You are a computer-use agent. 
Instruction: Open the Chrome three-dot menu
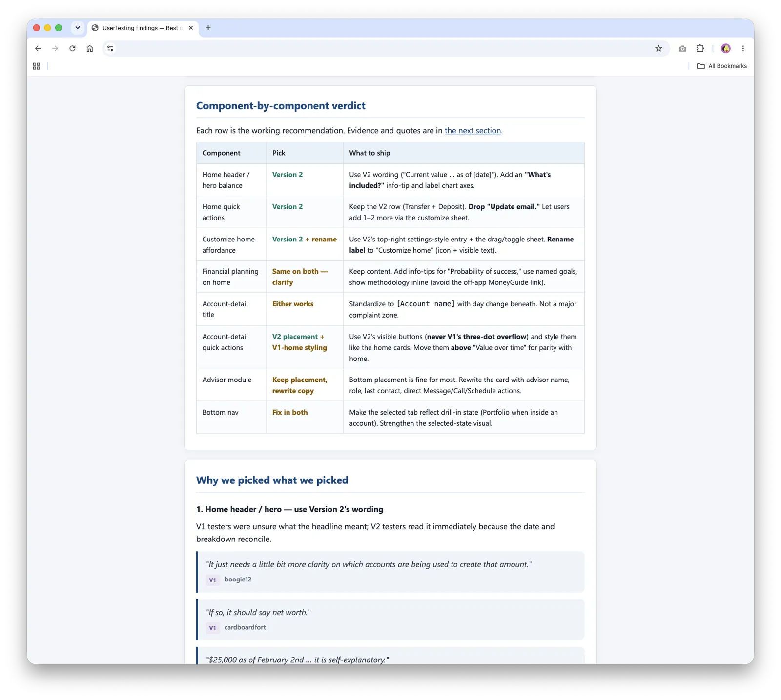click(743, 48)
